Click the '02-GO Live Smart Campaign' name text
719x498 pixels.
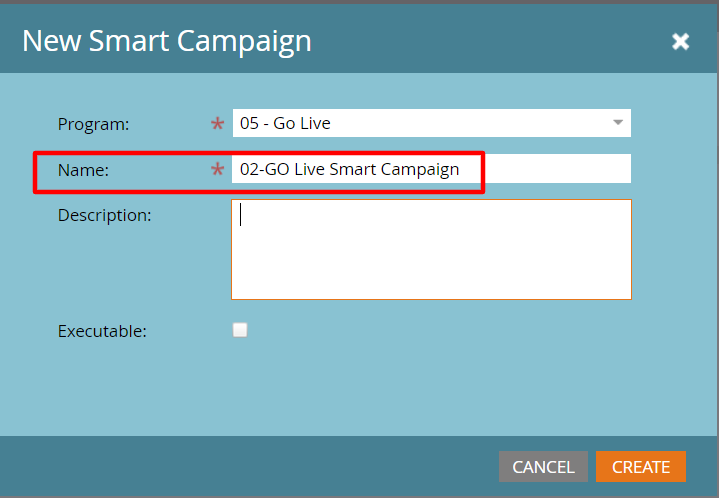pyautogui.click(x=349, y=170)
